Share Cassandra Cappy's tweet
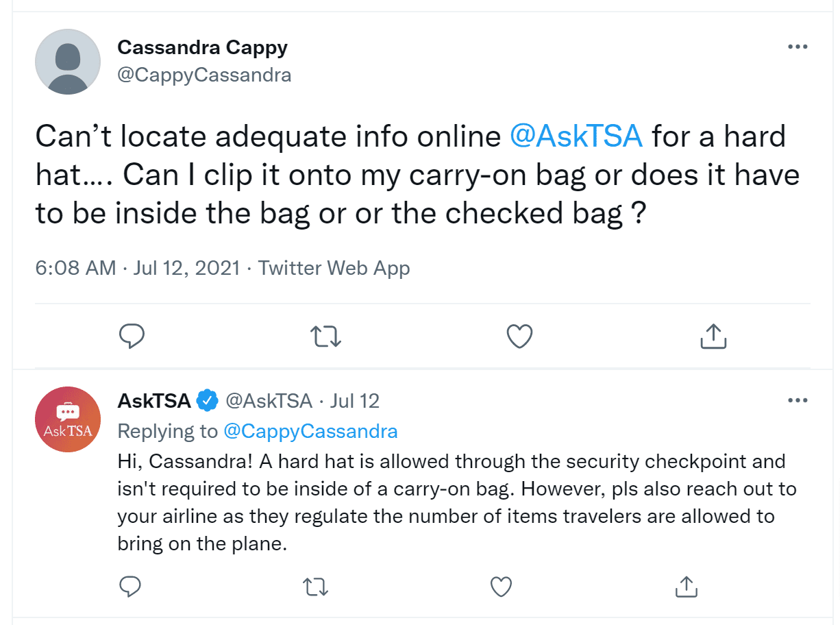The image size is (840, 625). [x=713, y=336]
